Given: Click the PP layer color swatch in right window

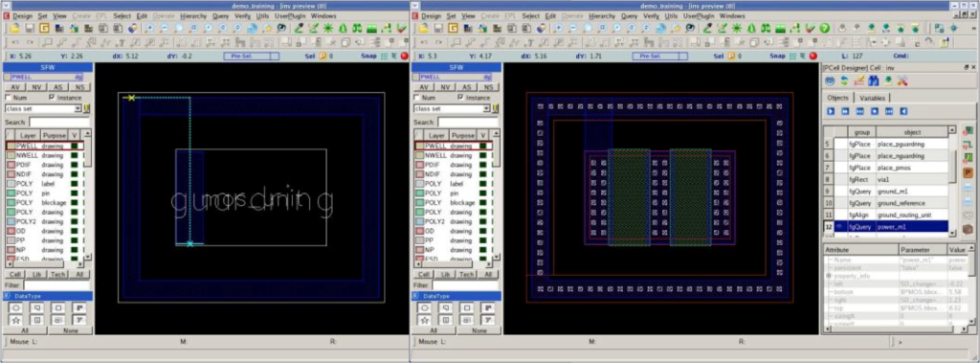Looking at the screenshot, I should pos(419,240).
